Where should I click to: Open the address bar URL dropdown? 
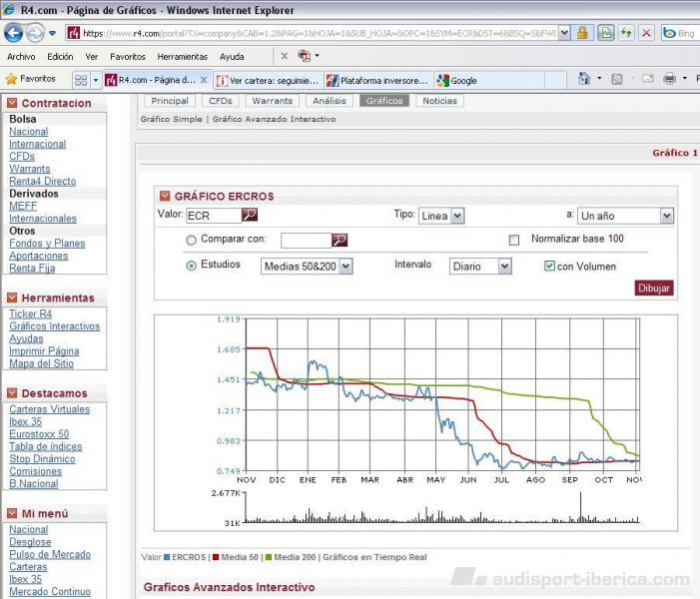coord(564,33)
